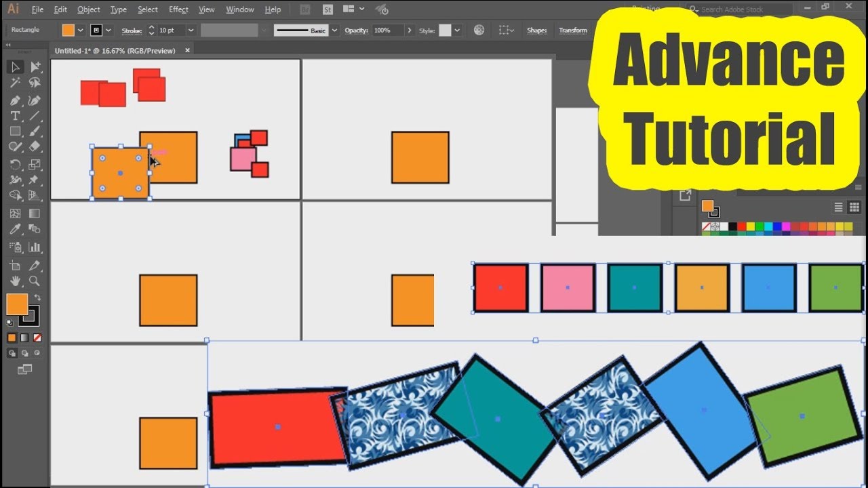Expand the Opacity slider arrow
This screenshot has height=488, width=868.
[409, 30]
